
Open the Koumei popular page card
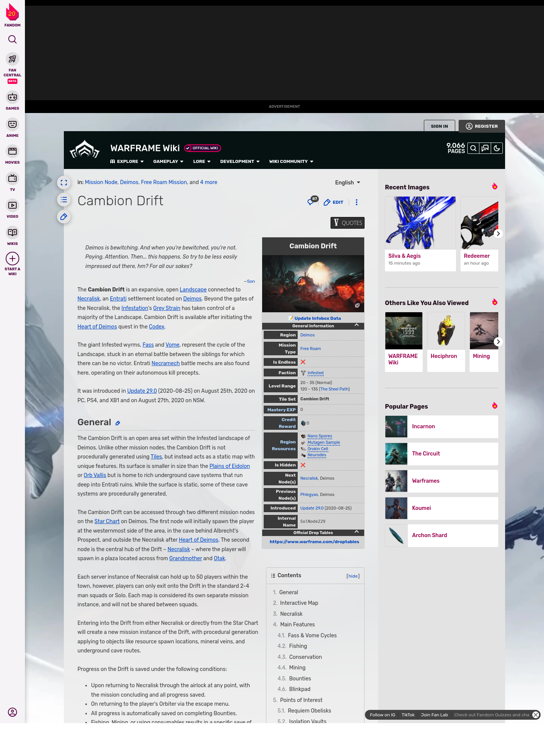click(442, 508)
